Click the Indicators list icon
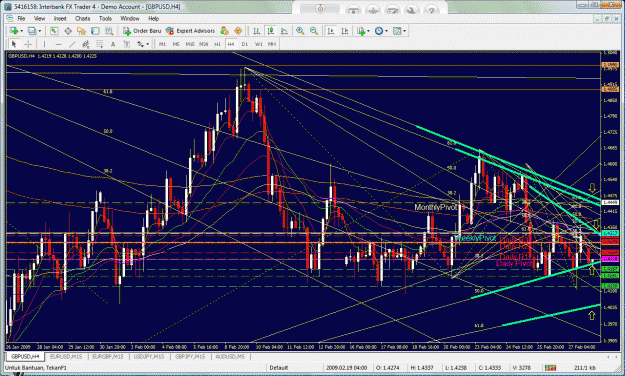625x376 pixels. (361, 31)
